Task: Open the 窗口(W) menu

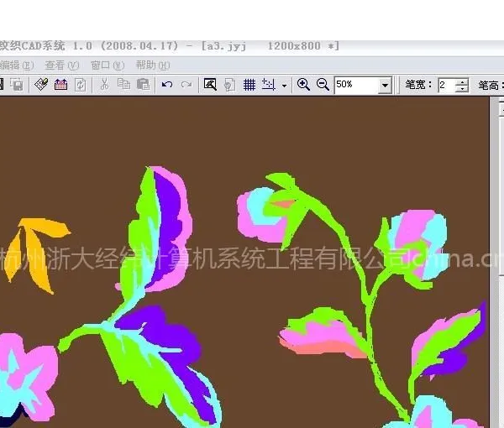Action: tap(107, 65)
